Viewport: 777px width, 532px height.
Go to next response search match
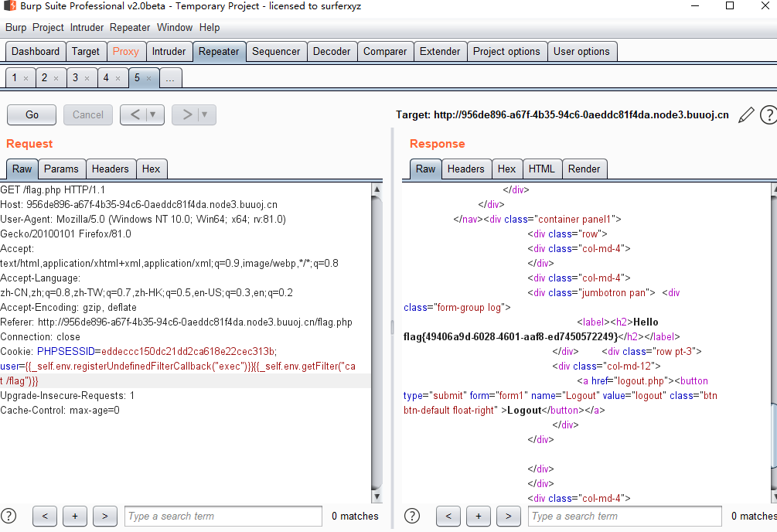tap(509, 516)
